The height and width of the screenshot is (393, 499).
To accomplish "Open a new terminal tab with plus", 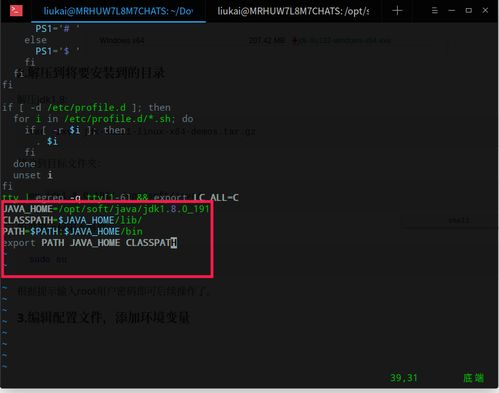I will point(397,11).
